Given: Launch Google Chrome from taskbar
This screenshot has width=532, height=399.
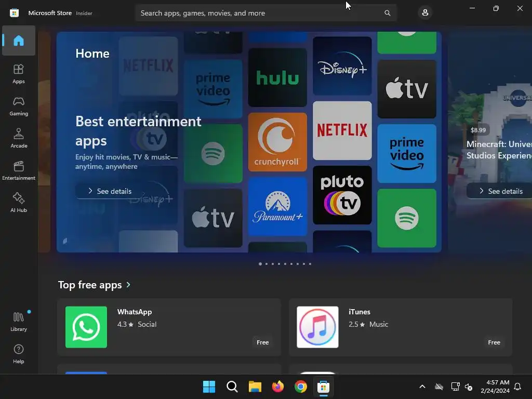Looking at the screenshot, I should (301, 387).
